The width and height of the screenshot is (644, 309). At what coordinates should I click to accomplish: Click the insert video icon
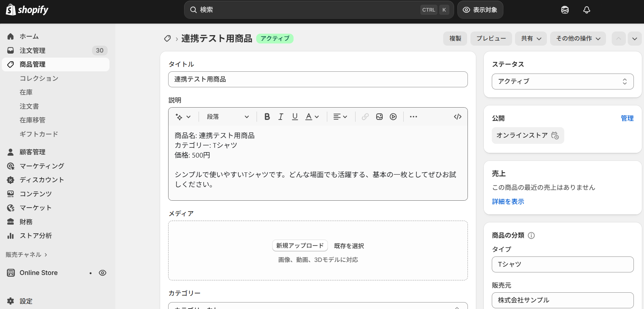393,117
